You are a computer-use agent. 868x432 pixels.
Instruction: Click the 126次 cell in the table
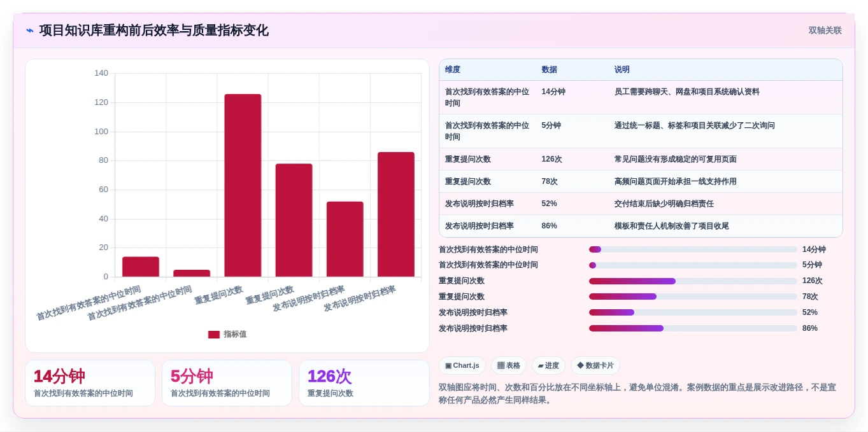point(552,159)
